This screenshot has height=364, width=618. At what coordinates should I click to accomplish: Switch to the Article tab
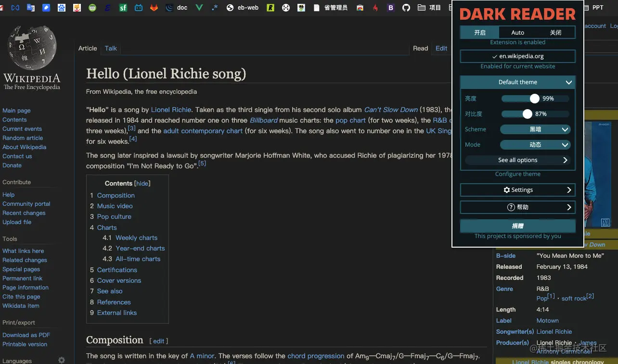coord(88,48)
